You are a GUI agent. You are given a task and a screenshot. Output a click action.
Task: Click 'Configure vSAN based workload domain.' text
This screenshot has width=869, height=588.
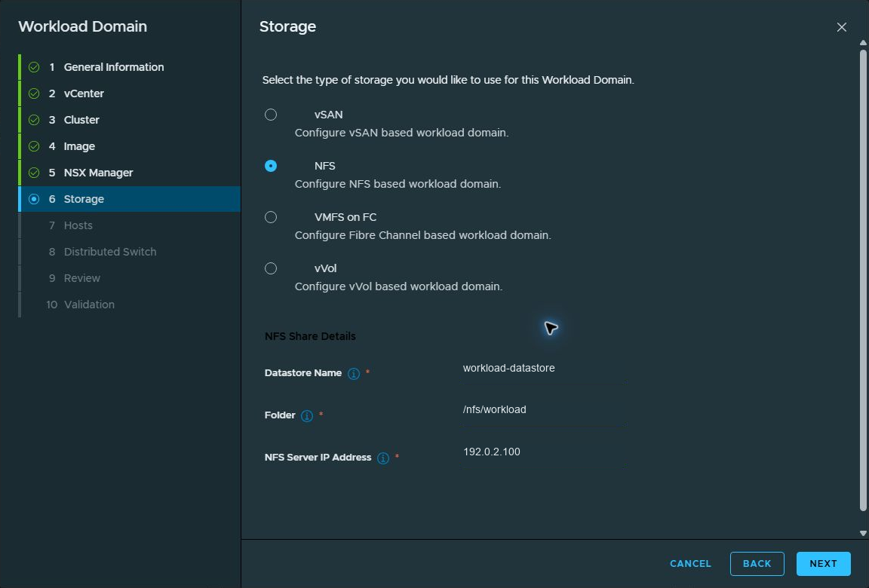coord(402,133)
